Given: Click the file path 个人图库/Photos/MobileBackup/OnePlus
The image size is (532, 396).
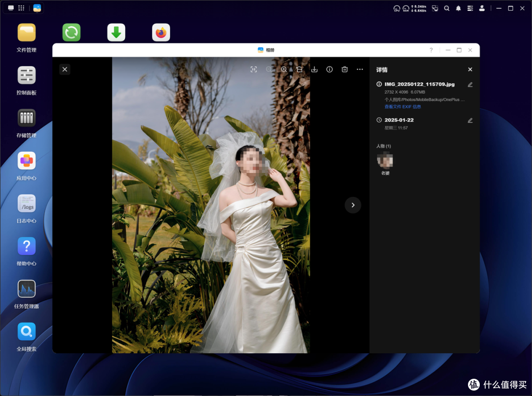Looking at the screenshot, I should [425, 99].
